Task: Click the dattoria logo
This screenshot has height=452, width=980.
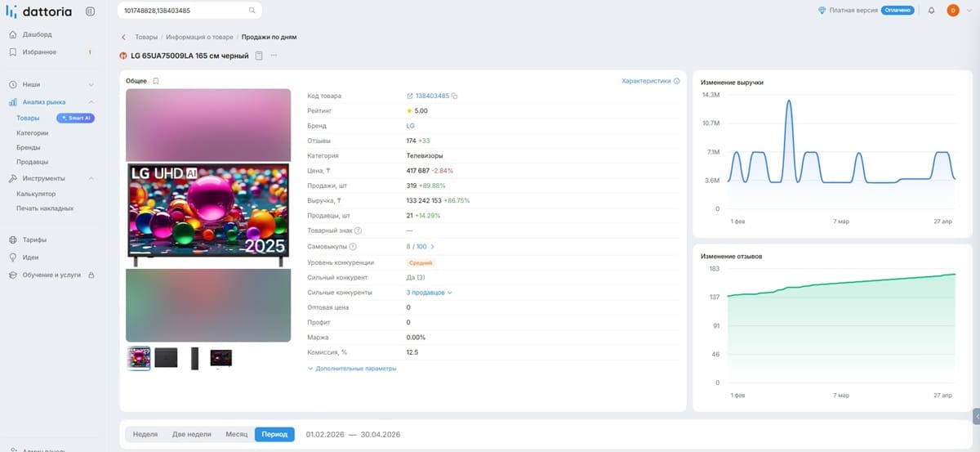Action: pyautogui.click(x=39, y=11)
